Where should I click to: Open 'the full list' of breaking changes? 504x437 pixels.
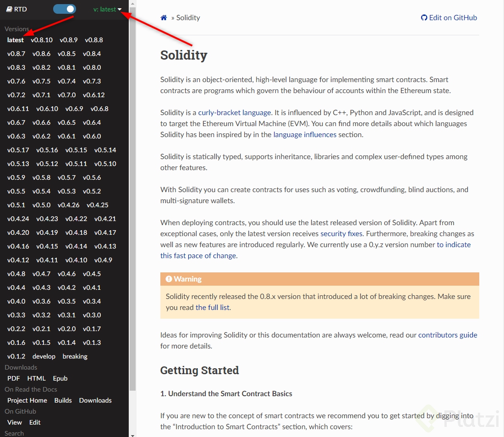pos(213,307)
